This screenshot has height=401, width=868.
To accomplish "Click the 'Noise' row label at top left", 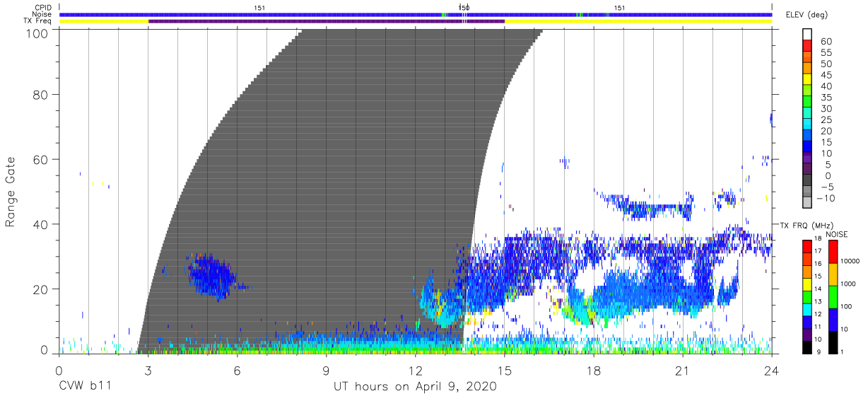I will (43, 14).
